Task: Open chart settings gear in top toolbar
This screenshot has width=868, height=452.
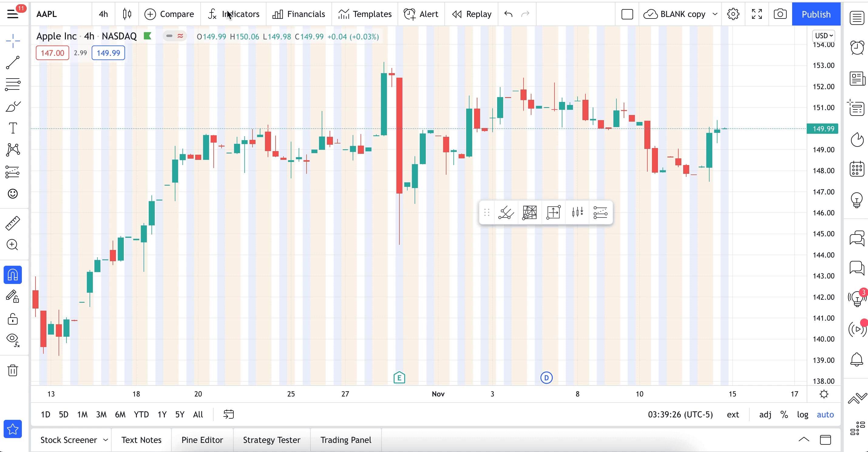Action: point(733,14)
